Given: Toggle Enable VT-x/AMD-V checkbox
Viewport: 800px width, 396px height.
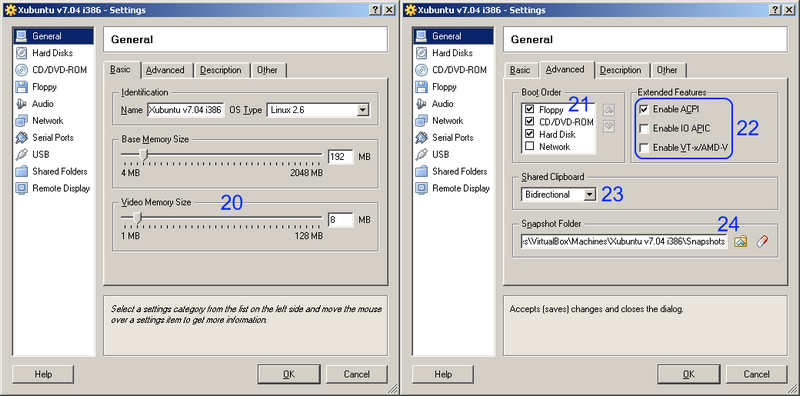Looking at the screenshot, I should (644, 148).
